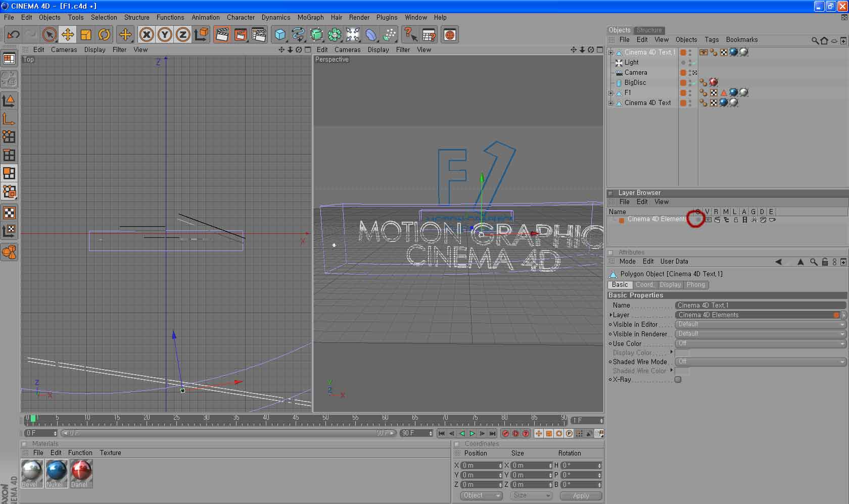Image resolution: width=849 pixels, height=504 pixels.
Task: Click the red sphere material tag on BigDisc
Action: point(713,82)
